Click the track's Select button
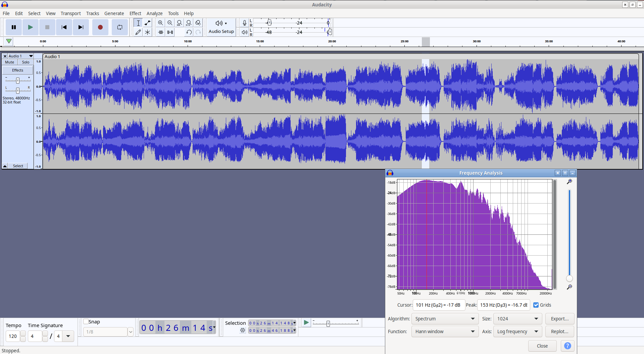Screen dimensions: 644x354 (x=18, y=166)
